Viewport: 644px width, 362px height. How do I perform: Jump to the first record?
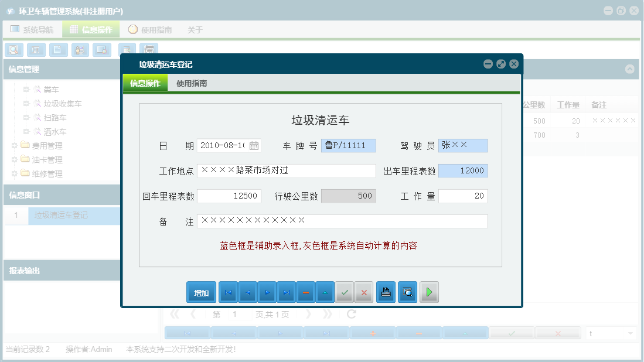pyautogui.click(x=227, y=292)
